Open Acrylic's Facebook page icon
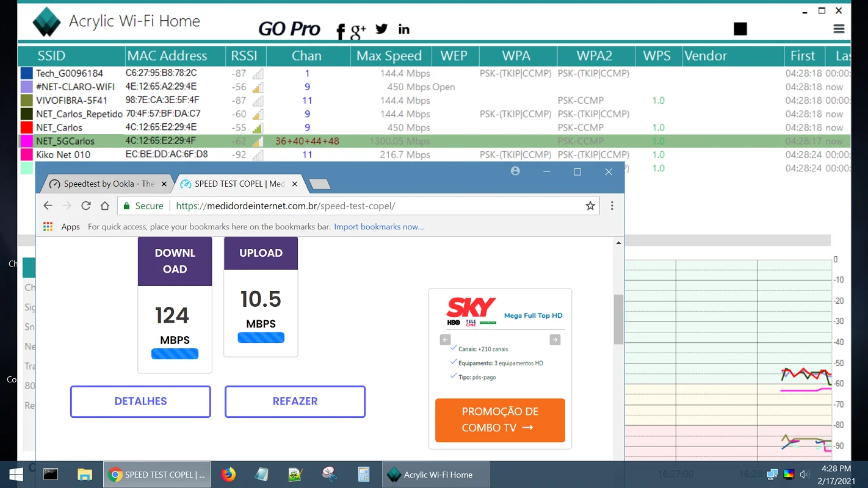Screen dimensions: 868x488 [x=341, y=31]
